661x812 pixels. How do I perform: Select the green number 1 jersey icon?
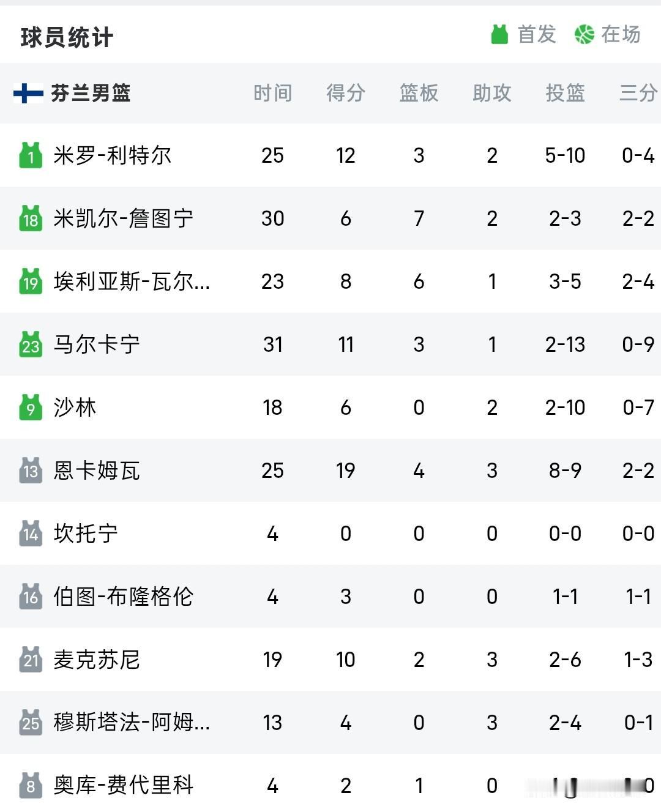coord(31,155)
